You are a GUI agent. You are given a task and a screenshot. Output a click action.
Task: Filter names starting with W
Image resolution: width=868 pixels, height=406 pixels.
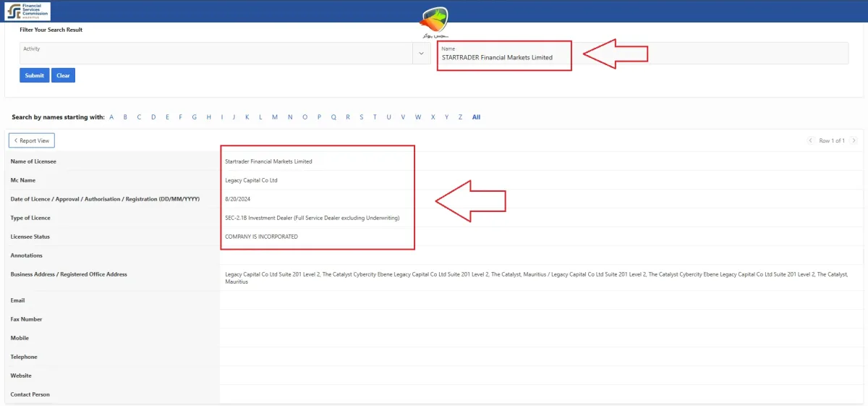(x=418, y=117)
